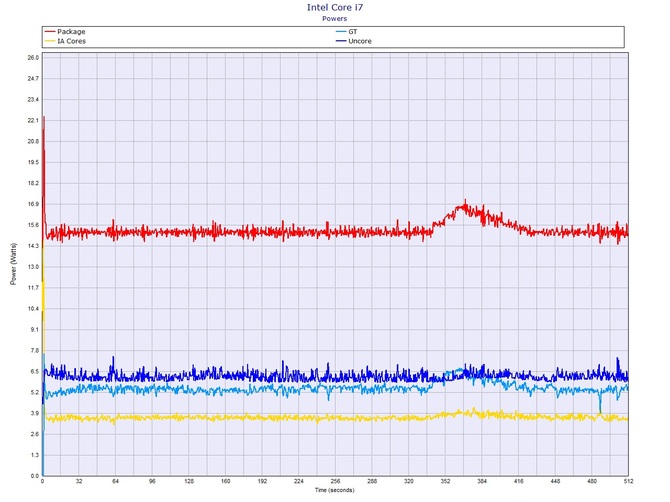Click the 14.3 y-axis value

33,246
